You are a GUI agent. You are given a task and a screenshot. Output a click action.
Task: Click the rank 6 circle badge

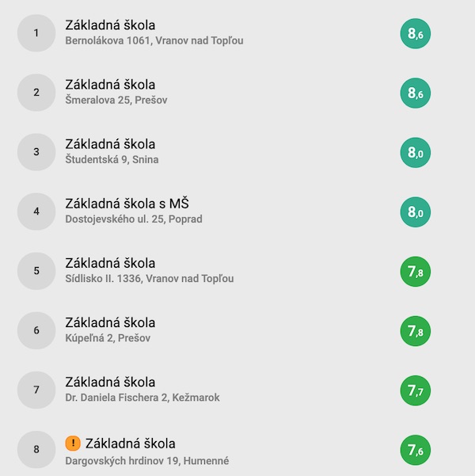[36, 330]
